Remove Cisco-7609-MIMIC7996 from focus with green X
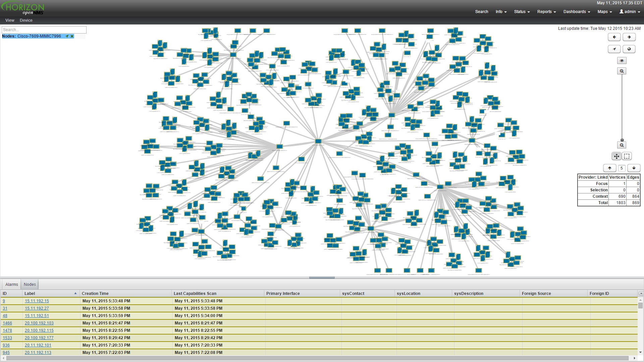 72,36
